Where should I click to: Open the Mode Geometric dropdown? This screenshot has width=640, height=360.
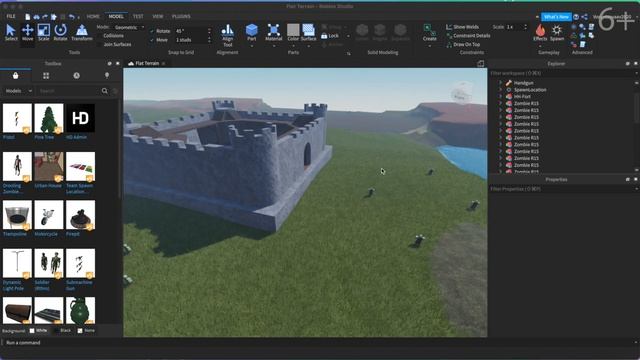point(129,27)
